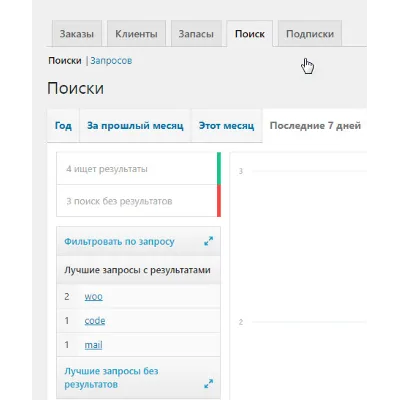Click the Лучшие запросы с результатами header

coord(138,270)
